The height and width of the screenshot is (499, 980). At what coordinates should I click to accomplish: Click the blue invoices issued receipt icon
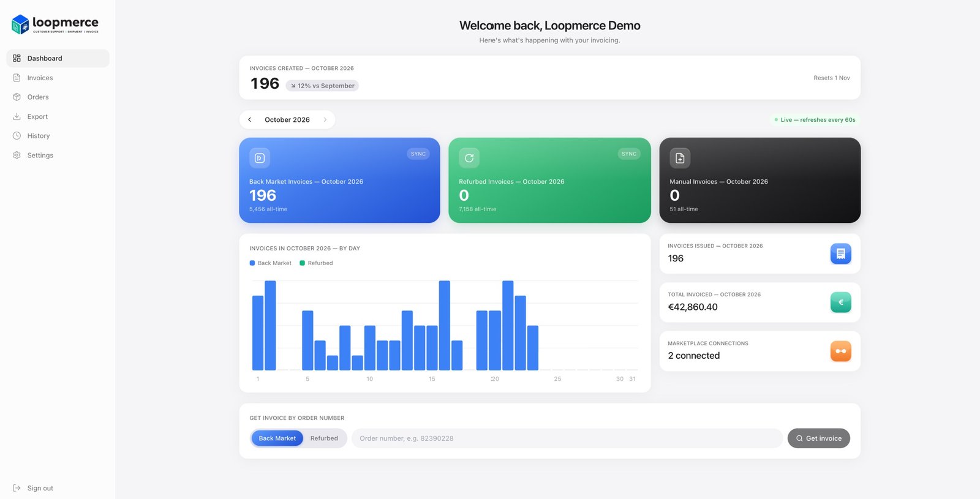coord(840,253)
